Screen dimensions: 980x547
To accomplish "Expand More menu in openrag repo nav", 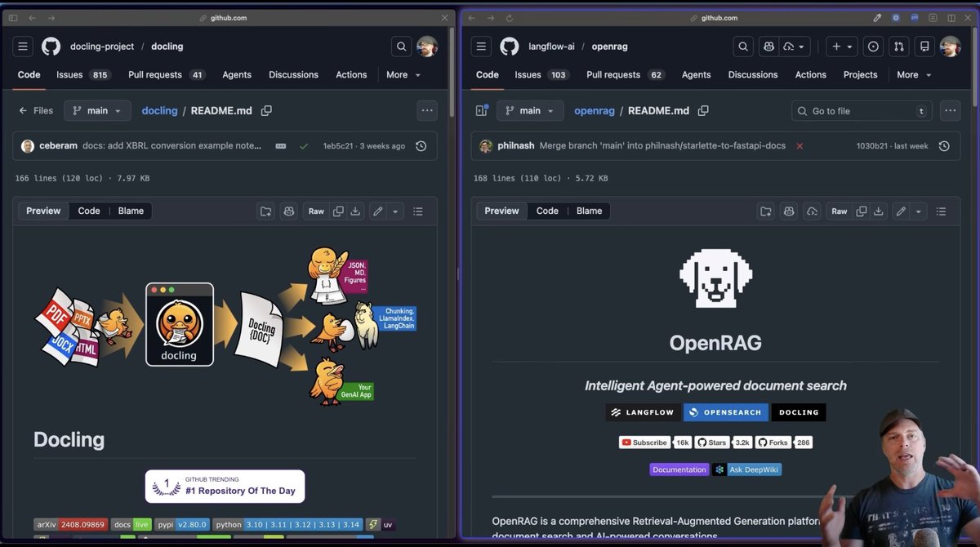I will 913,74.
